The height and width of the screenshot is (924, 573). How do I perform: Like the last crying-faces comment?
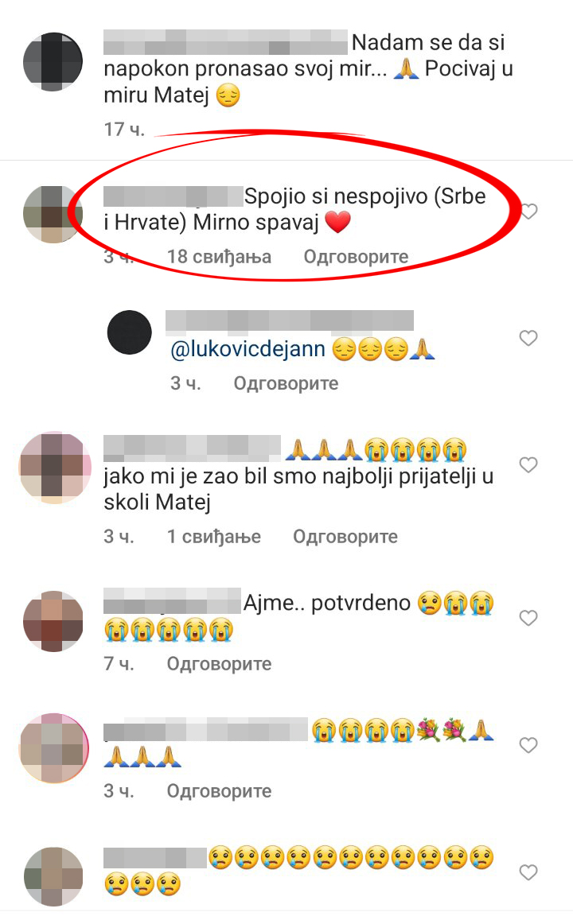click(x=528, y=872)
